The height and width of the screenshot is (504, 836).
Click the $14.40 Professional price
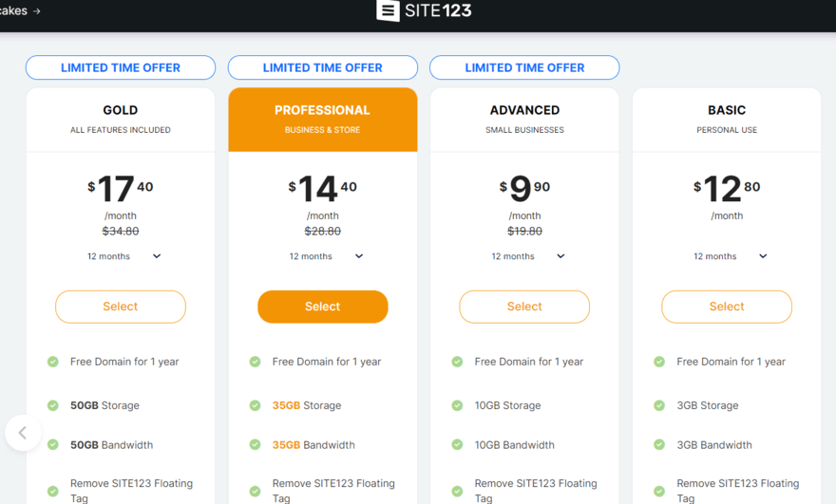323,189
